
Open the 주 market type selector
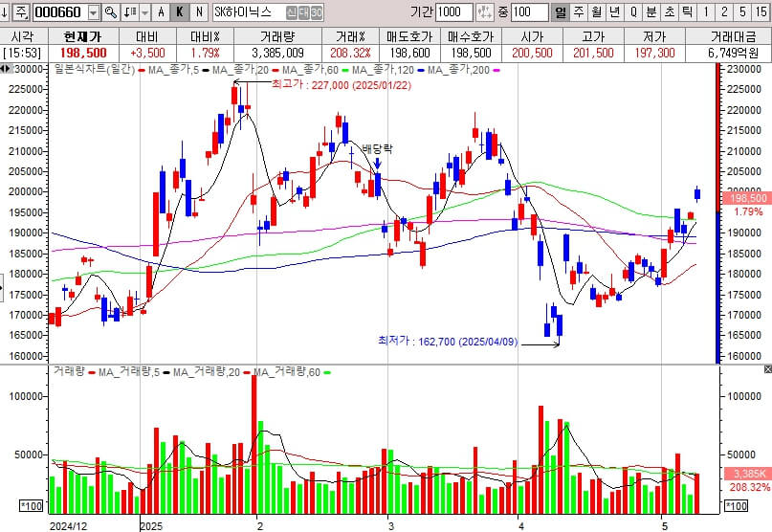click(x=21, y=11)
